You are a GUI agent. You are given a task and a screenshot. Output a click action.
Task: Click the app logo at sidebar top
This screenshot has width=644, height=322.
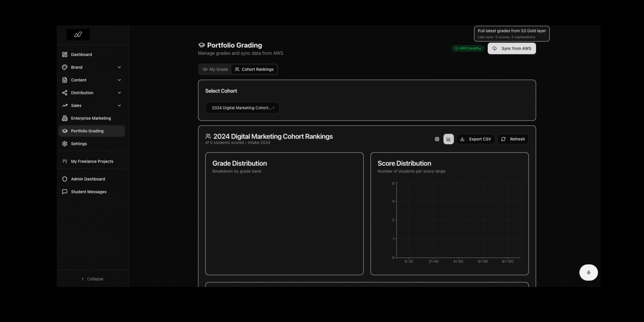pyautogui.click(x=78, y=34)
